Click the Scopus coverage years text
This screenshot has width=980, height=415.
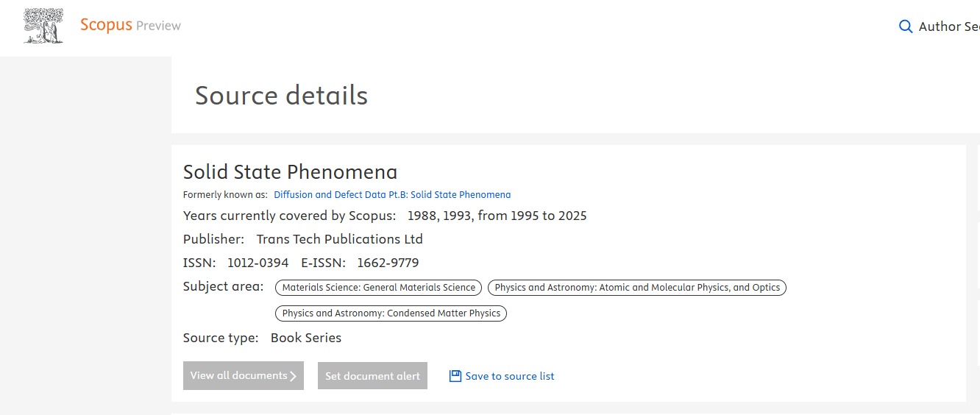point(497,216)
